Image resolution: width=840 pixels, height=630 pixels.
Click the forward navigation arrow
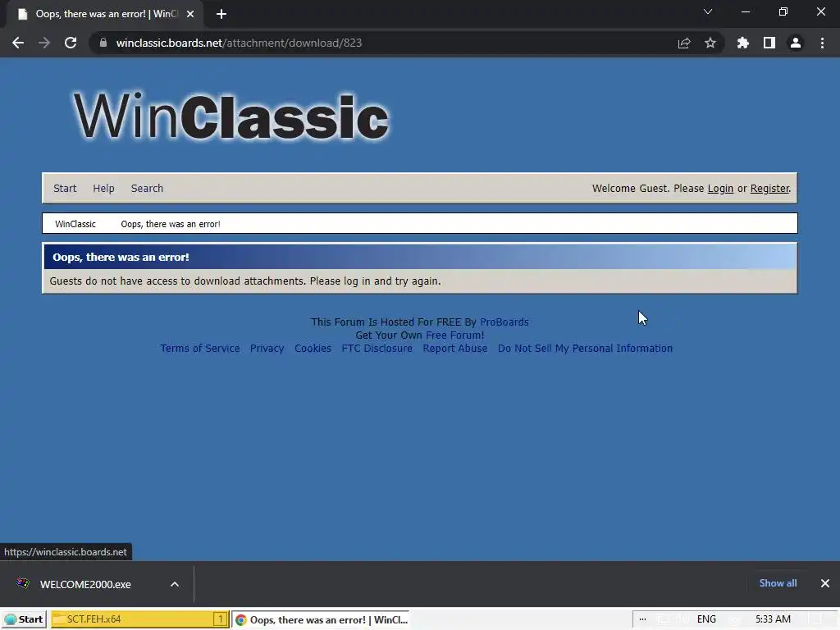pyautogui.click(x=44, y=43)
